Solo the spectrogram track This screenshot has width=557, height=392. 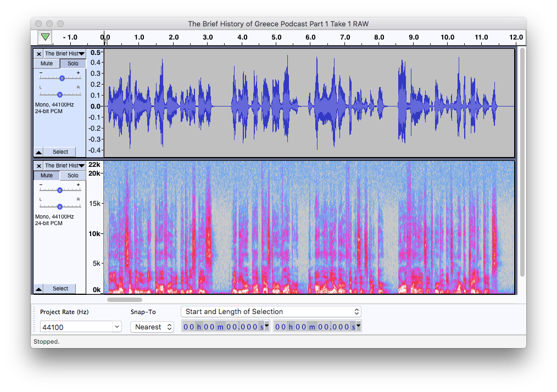(73, 176)
